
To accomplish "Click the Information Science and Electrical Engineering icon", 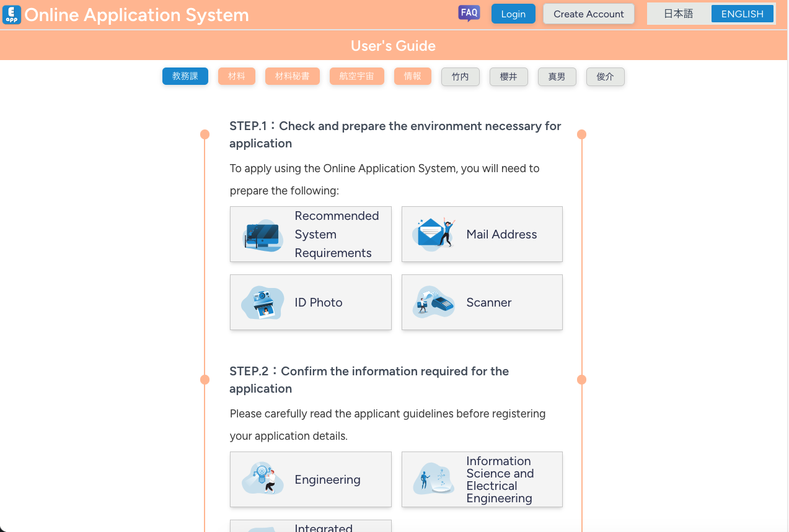I will point(434,479).
